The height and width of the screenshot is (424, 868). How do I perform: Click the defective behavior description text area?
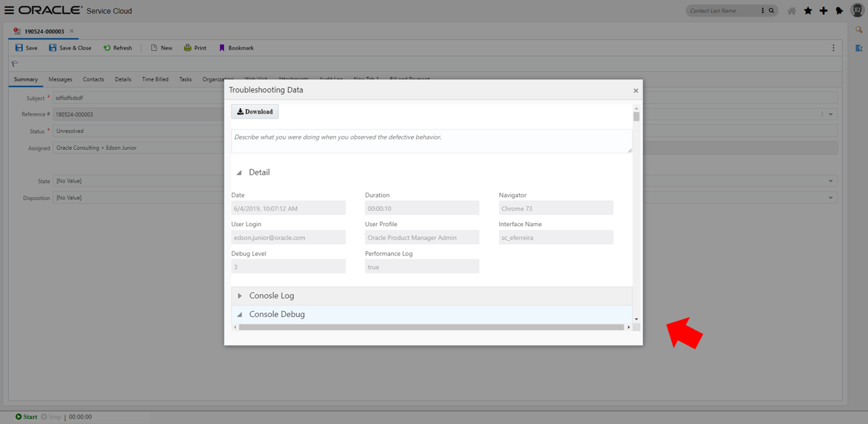[431, 141]
